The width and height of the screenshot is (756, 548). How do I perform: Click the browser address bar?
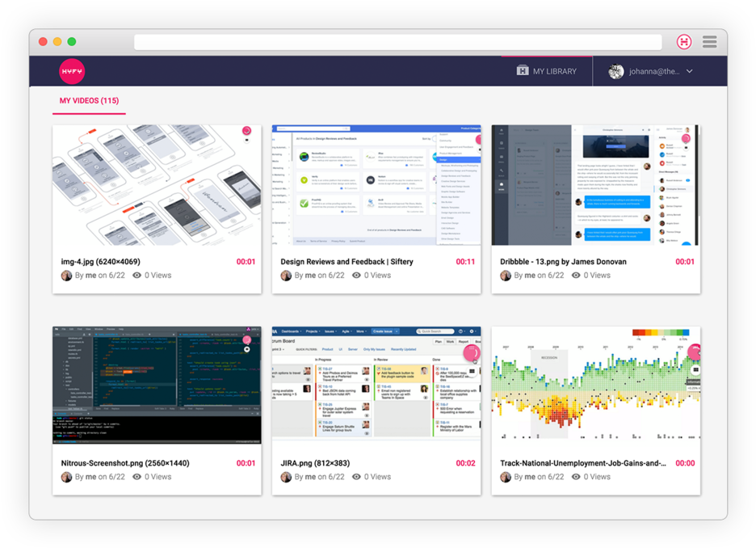click(x=397, y=42)
